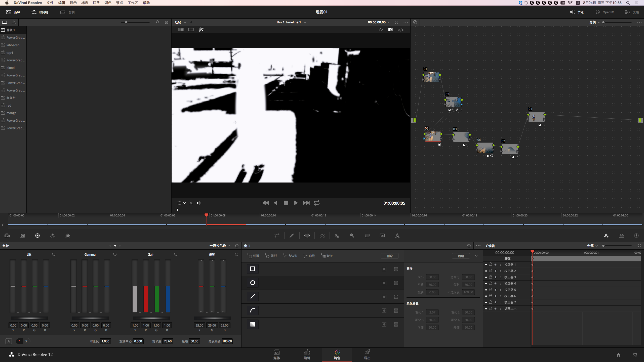Switch to the 编辑 page tab

tap(307, 354)
